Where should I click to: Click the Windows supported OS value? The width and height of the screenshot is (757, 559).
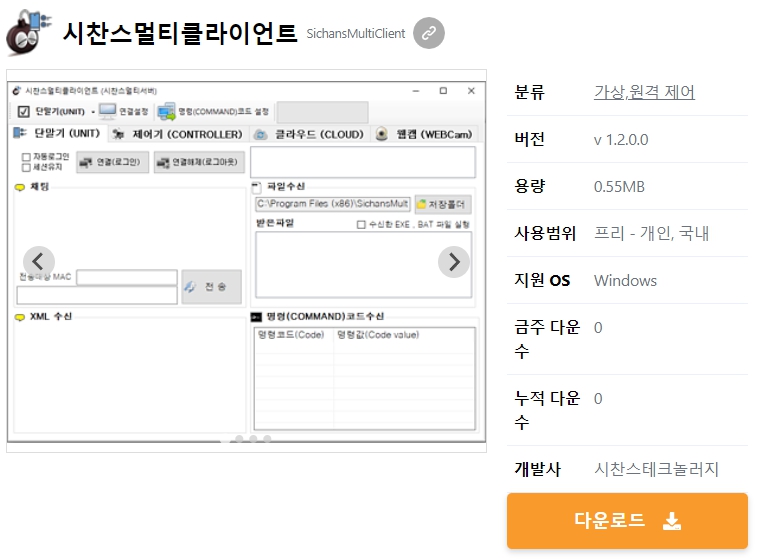[x=625, y=280]
